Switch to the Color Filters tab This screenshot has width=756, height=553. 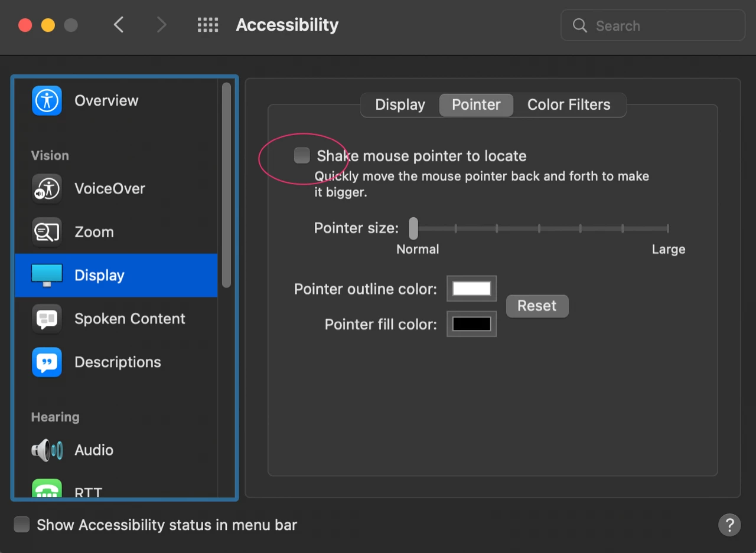pos(569,104)
